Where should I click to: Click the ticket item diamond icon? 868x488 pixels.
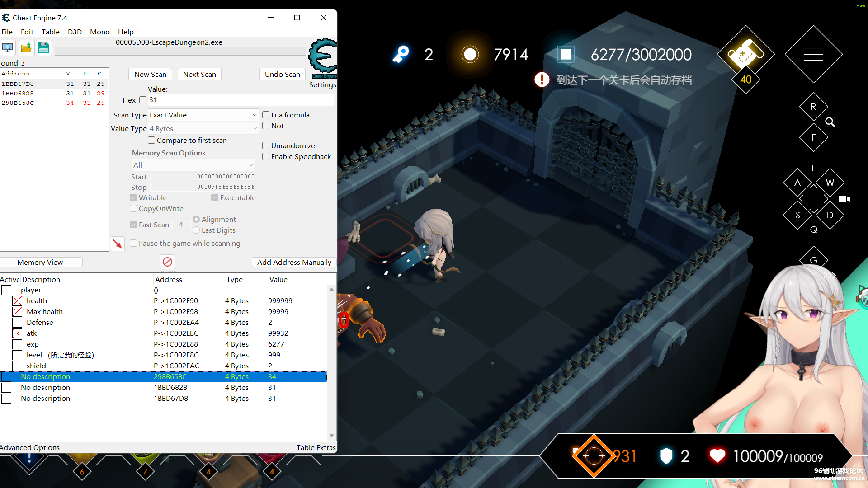745,54
